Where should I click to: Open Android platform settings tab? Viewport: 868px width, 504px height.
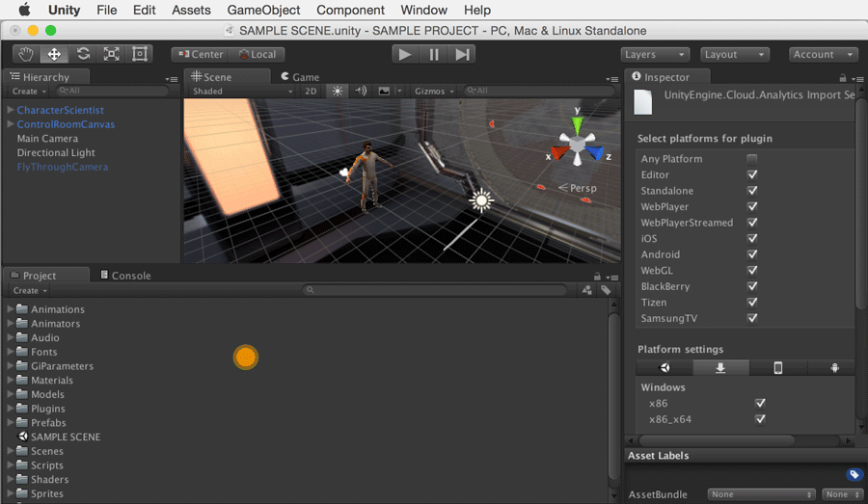pyautogui.click(x=835, y=368)
